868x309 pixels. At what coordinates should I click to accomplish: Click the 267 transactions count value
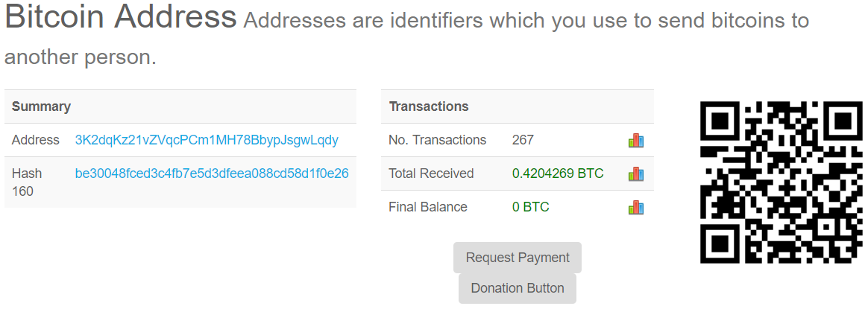point(523,140)
